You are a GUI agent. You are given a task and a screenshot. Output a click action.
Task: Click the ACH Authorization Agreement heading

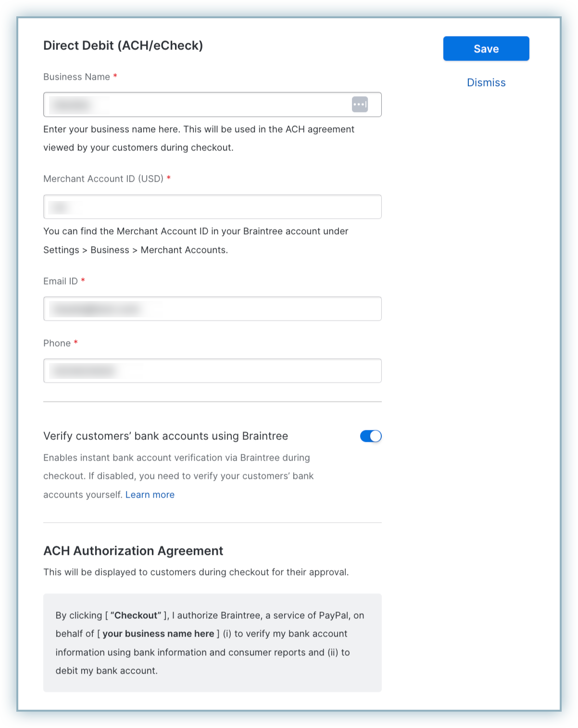[x=133, y=551]
